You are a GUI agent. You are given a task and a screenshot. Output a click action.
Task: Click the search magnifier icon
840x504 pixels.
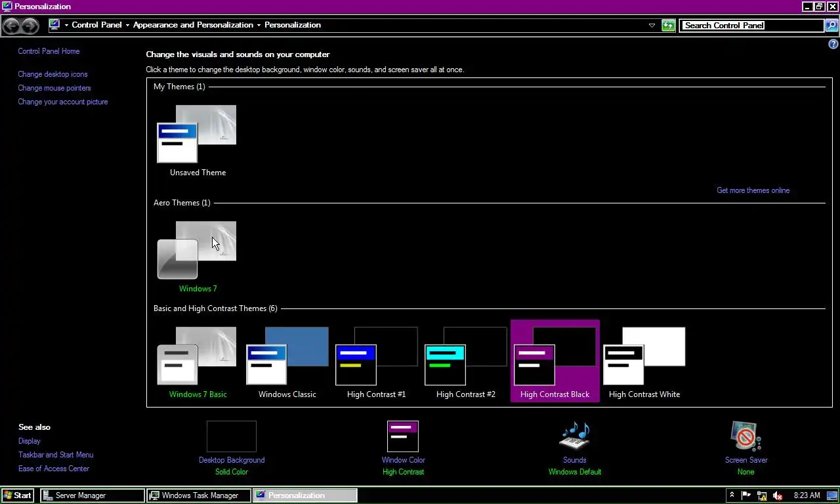click(x=831, y=26)
